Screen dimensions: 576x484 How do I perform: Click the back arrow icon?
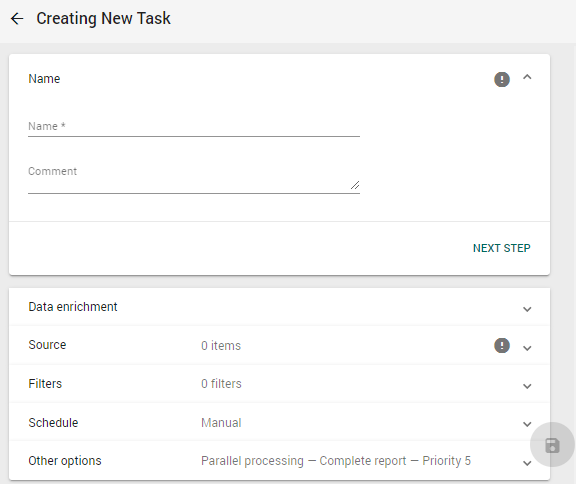17,18
